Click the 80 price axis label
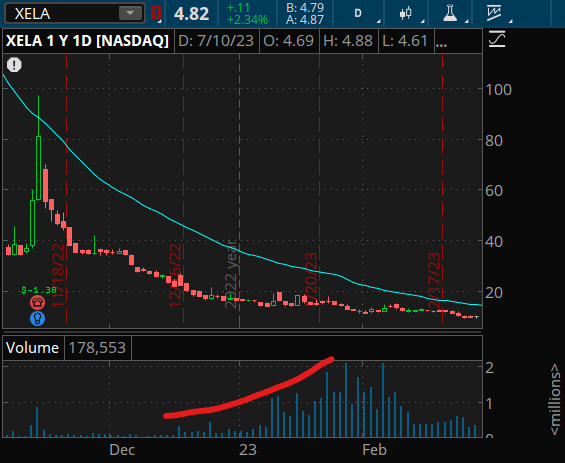Viewport: 565px width, 463px height. [x=494, y=141]
